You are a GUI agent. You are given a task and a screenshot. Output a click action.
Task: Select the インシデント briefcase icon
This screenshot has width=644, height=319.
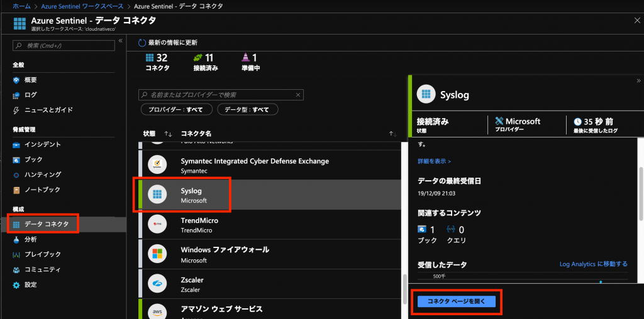point(16,144)
